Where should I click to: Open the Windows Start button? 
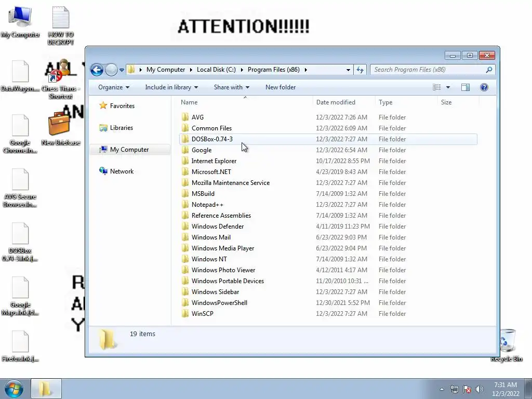[14, 389]
